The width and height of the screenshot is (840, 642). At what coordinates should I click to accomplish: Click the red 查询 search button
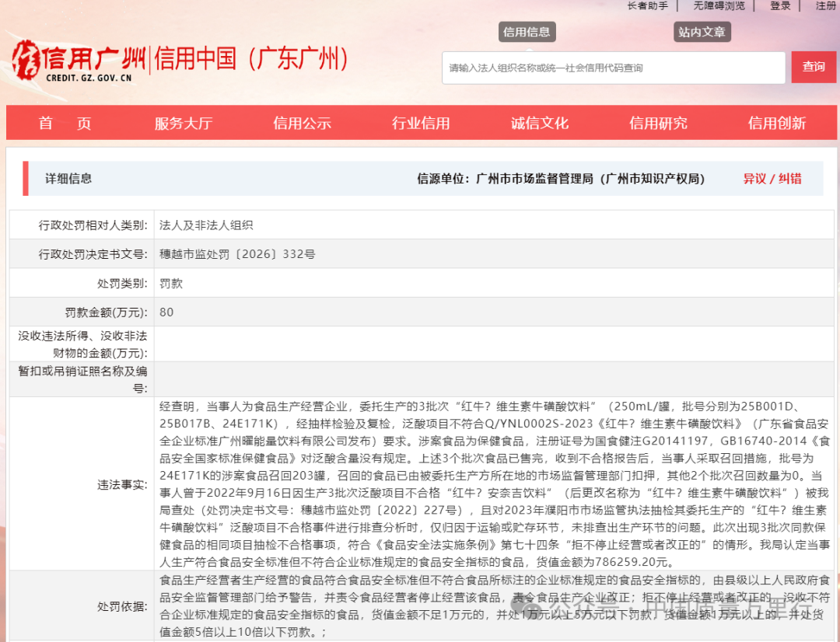coord(814,67)
